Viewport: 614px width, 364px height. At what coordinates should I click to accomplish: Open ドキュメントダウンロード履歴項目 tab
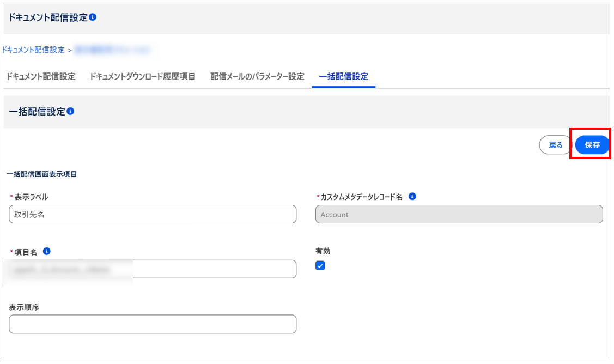click(x=142, y=76)
